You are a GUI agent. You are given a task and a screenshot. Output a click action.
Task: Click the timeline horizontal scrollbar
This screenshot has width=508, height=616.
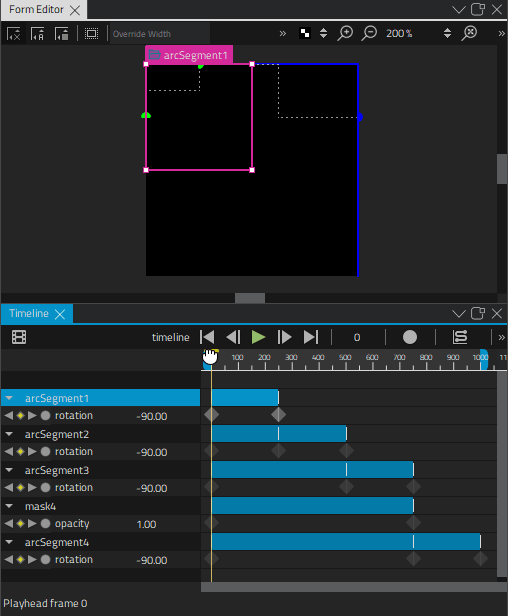tap(354, 587)
